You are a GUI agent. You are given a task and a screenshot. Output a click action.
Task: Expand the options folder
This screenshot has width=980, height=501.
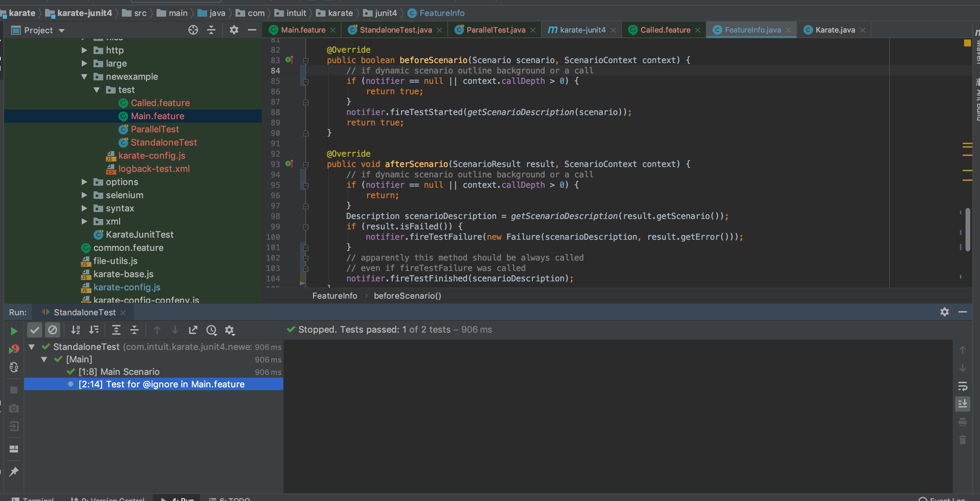pyautogui.click(x=84, y=182)
